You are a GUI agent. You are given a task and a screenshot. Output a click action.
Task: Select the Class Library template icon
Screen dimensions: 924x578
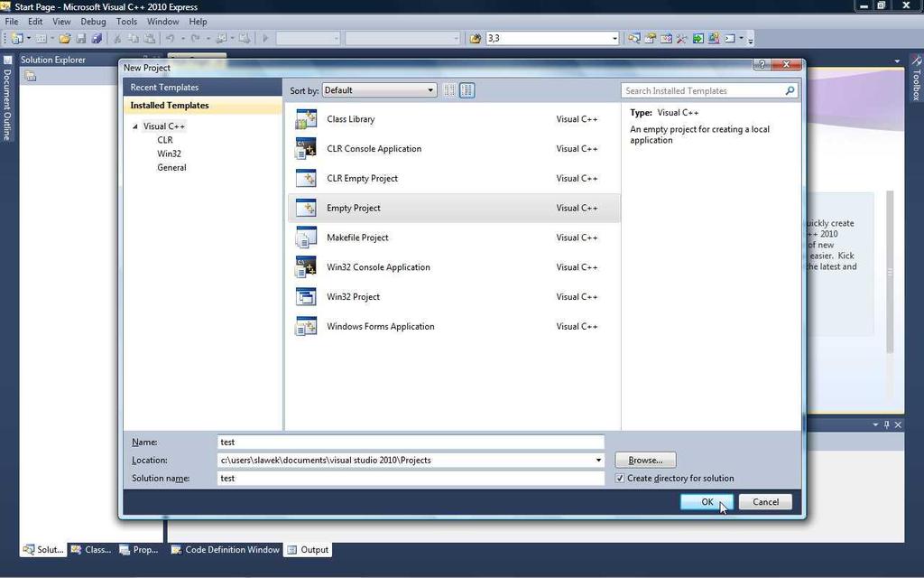pyautogui.click(x=306, y=119)
